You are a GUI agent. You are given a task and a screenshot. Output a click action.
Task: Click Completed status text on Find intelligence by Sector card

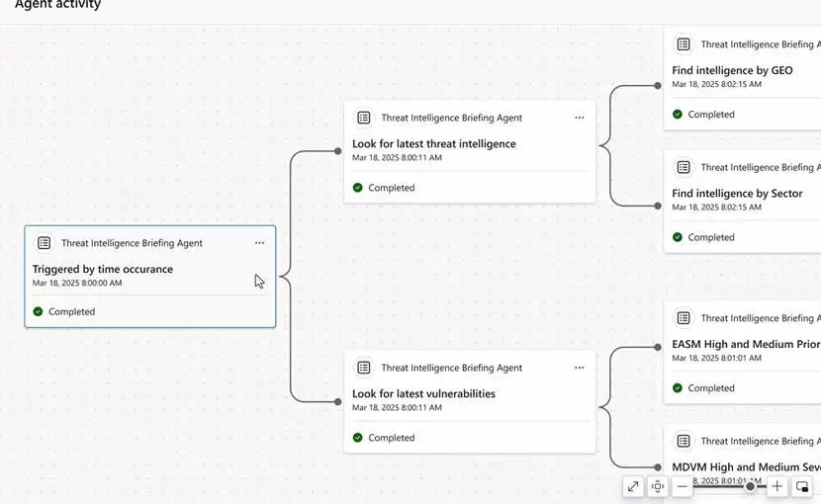tap(711, 237)
